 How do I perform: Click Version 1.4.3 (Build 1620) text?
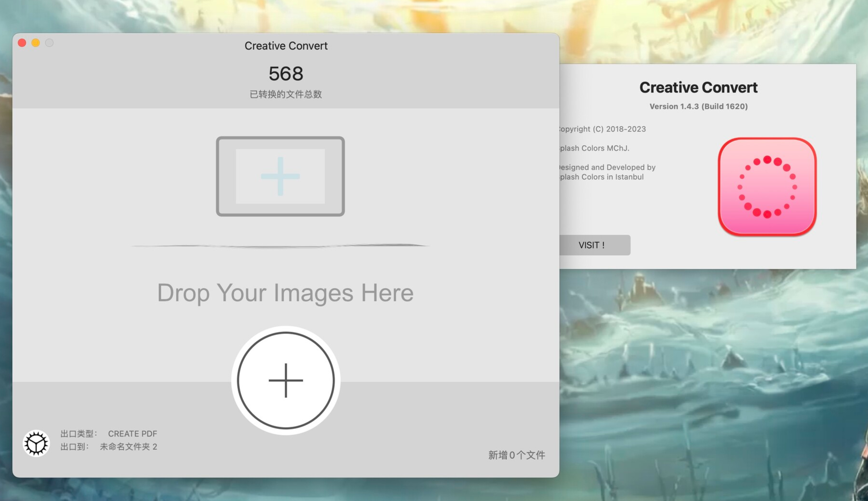[x=698, y=106]
